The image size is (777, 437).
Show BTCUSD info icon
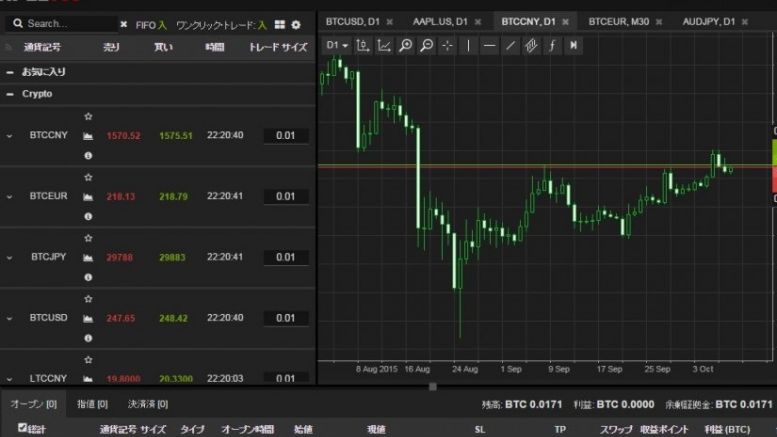click(88, 338)
